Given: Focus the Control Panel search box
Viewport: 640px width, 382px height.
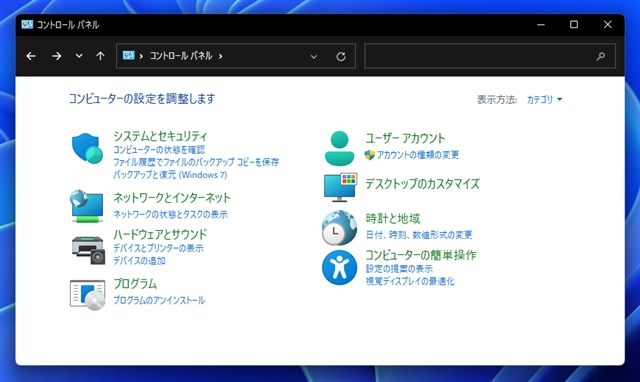Looking at the screenshot, I should pos(490,56).
